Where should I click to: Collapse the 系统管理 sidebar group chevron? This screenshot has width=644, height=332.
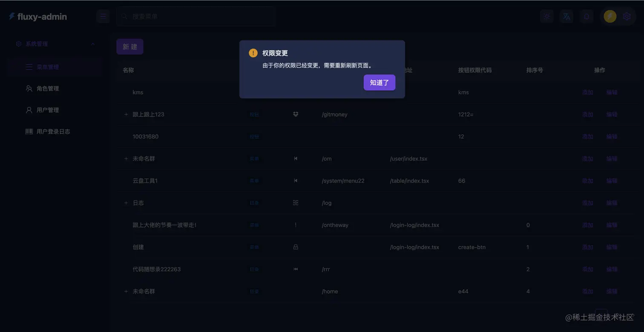[93, 44]
